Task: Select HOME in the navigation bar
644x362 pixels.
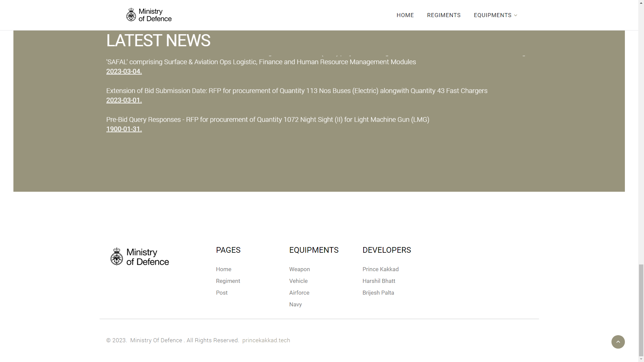Action: coord(405,15)
